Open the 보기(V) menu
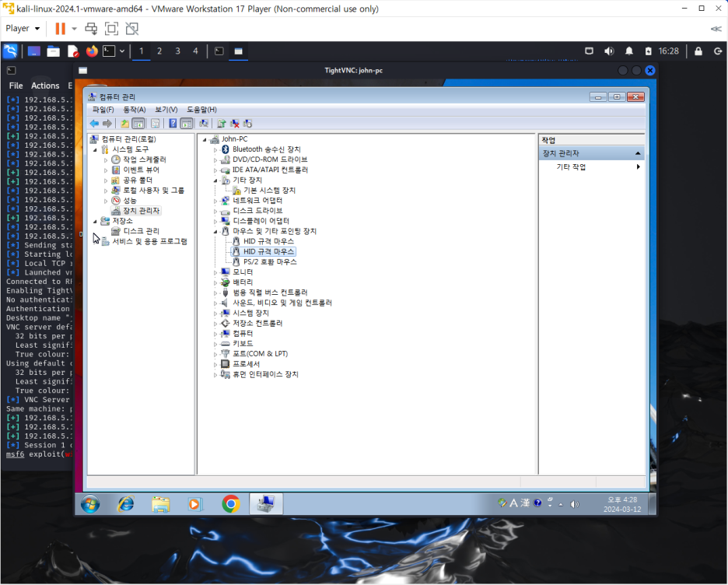Viewport: 728px width, 585px height. pyautogui.click(x=166, y=110)
